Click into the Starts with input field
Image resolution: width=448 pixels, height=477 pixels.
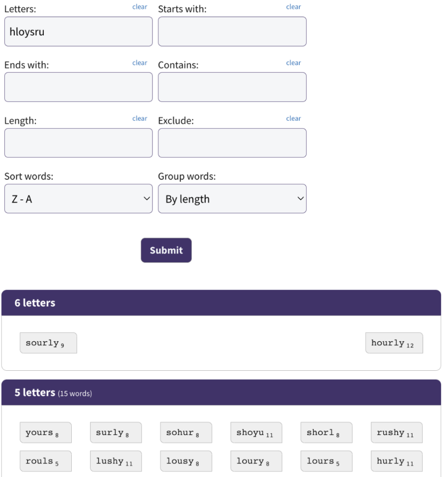coord(232,32)
